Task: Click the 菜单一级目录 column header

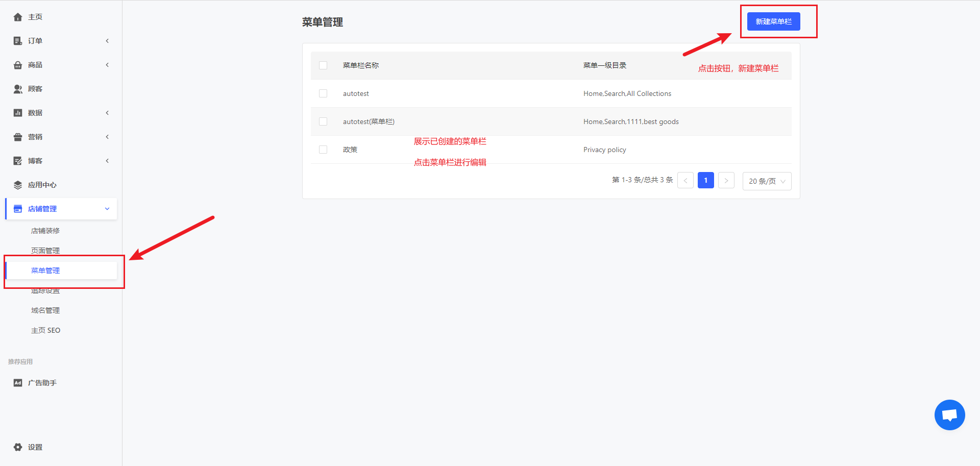Action: (x=605, y=65)
